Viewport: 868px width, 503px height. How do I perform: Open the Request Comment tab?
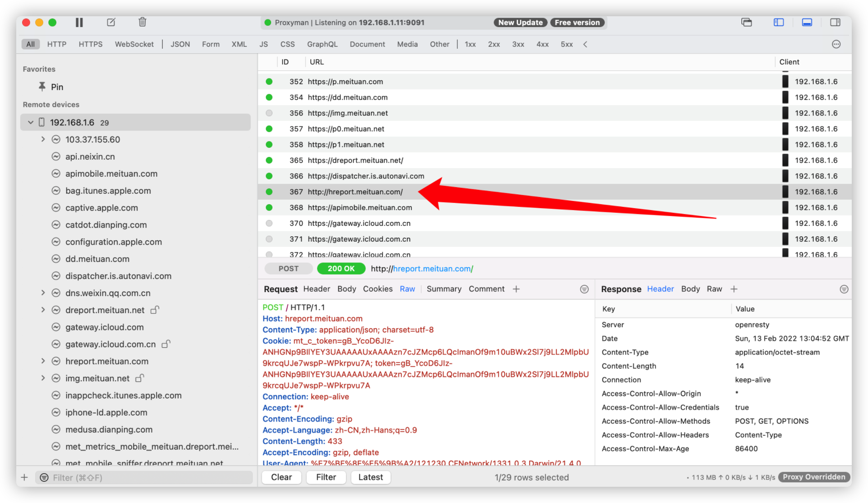click(x=486, y=289)
